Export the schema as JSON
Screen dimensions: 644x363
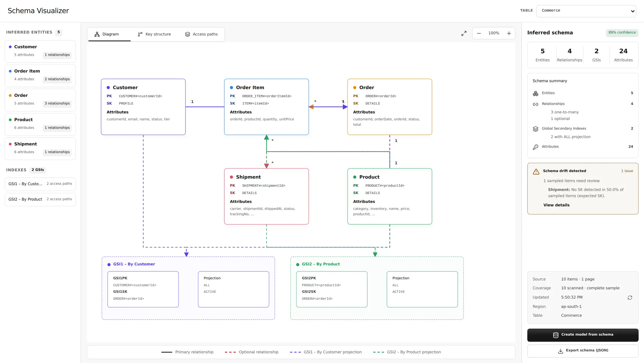click(x=583, y=351)
